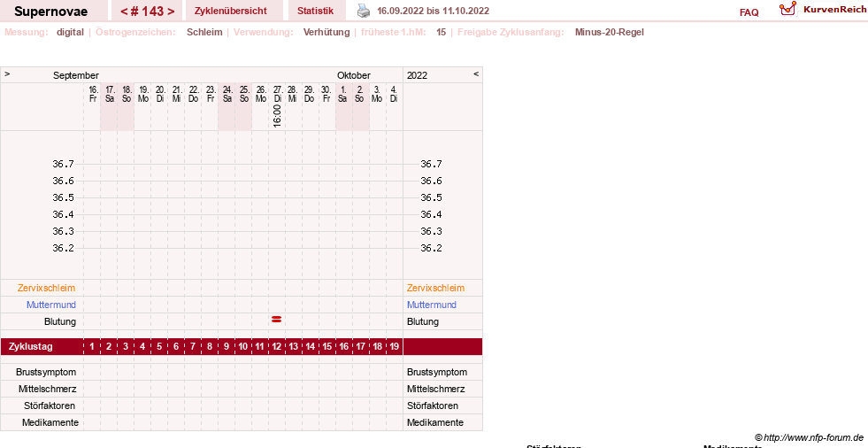This screenshot has height=448, width=868.
Task: Select the Supernovae tab
Action: coord(51,12)
